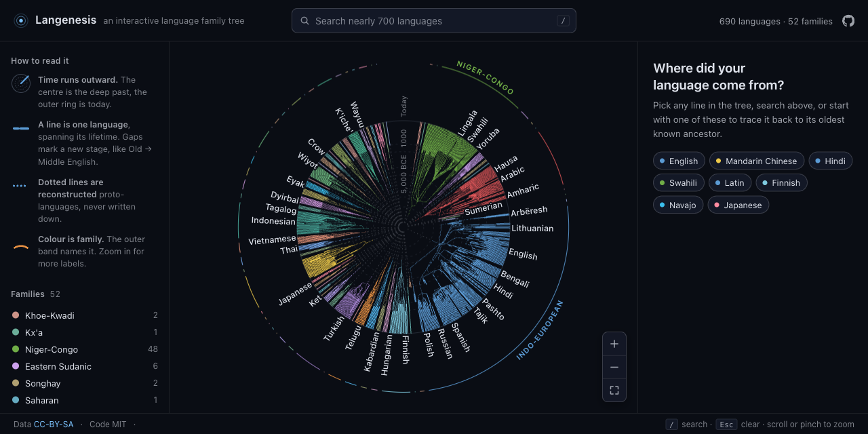This screenshot has height=434, width=868.
Task: Focus the 'Search nearly 700 languages' field
Action: pos(434,20)
